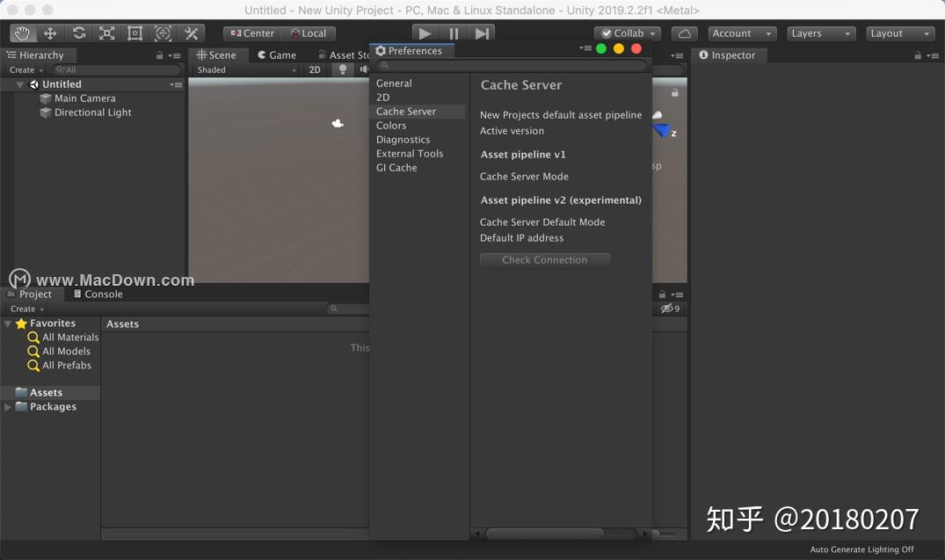Click the Check Connection button
This screenshot has height=560, width=945.
tap(544, 259)
